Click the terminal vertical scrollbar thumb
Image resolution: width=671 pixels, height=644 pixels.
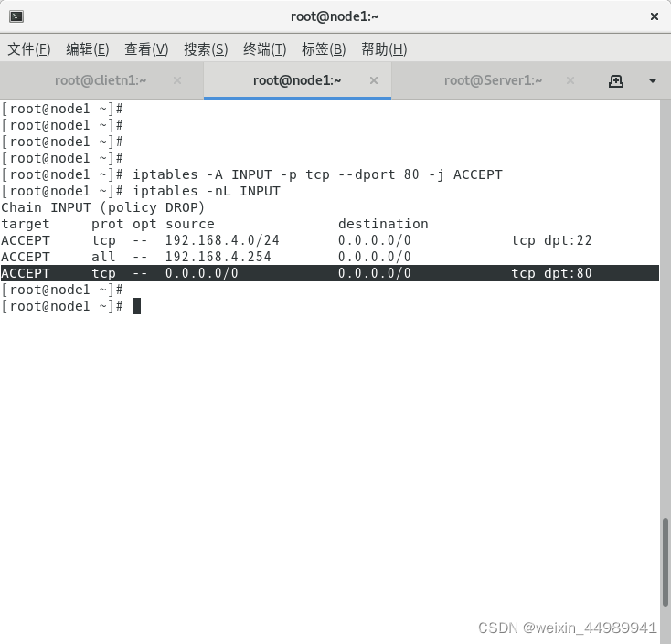click(666, 563)
